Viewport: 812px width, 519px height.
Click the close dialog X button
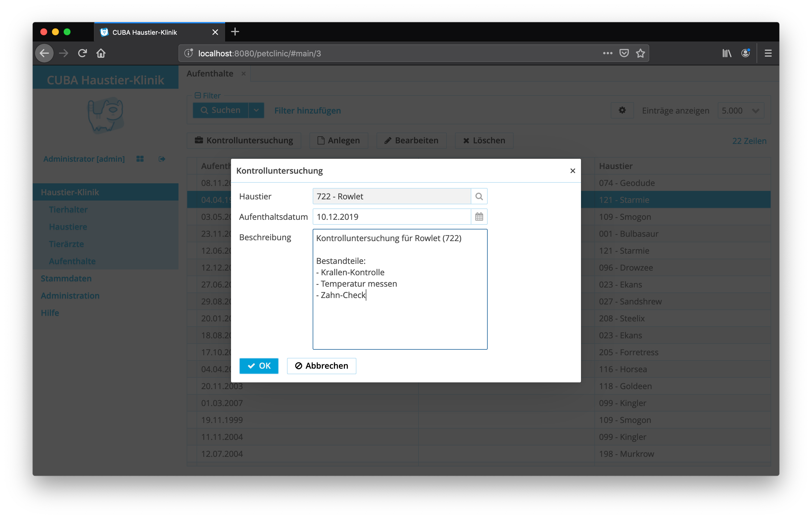click(572, 171)
